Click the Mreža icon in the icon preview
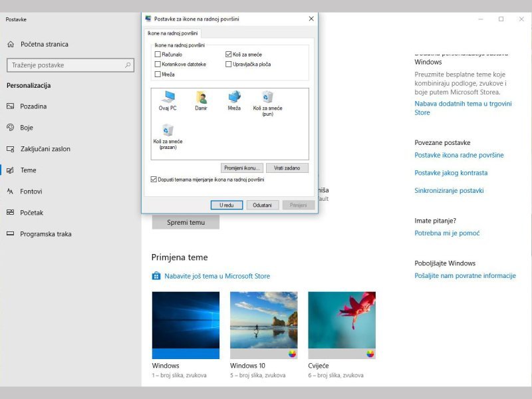The width and height of the screenshot is (532, 399). point(235,97)
